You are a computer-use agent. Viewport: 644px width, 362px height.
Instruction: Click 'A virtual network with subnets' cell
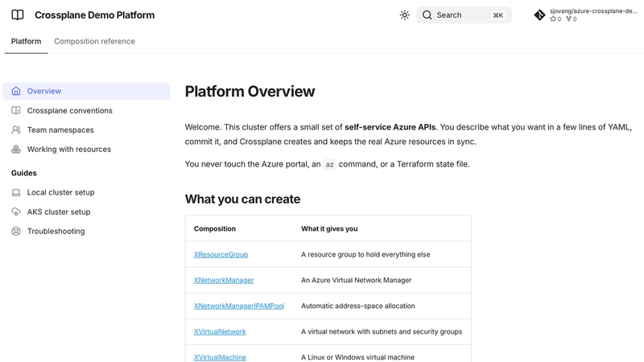click(x=382, y=331)
